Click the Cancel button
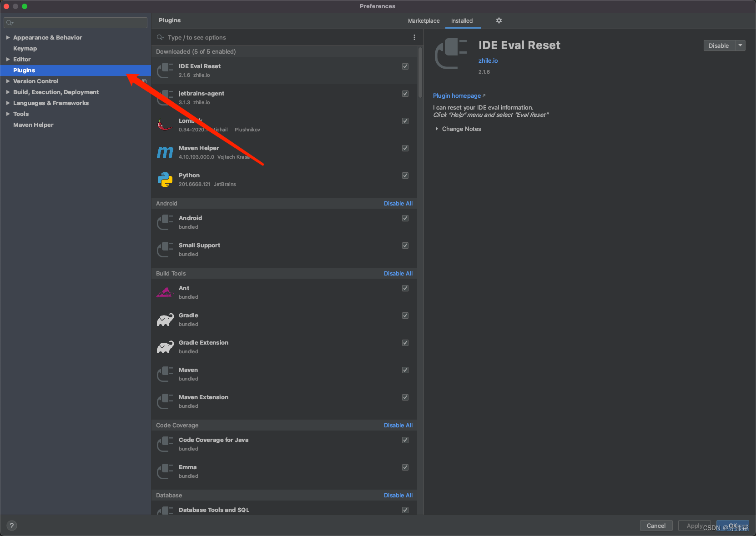 (x=656, y=526)
